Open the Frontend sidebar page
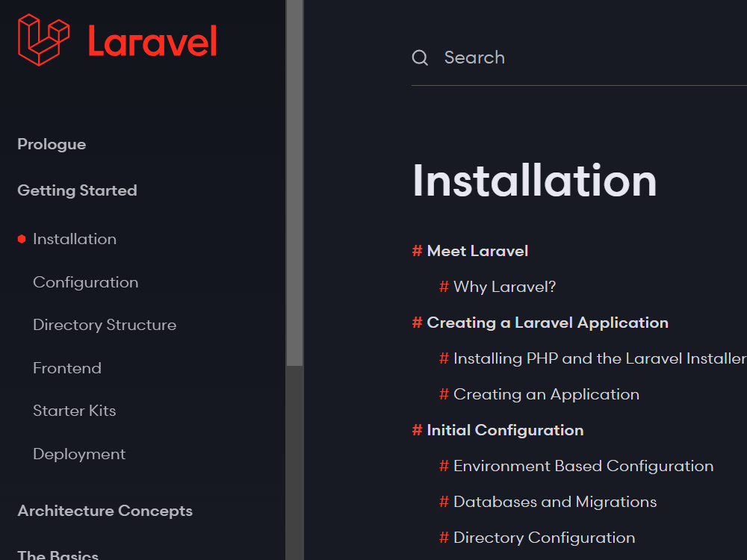 [x=67, y=368]
